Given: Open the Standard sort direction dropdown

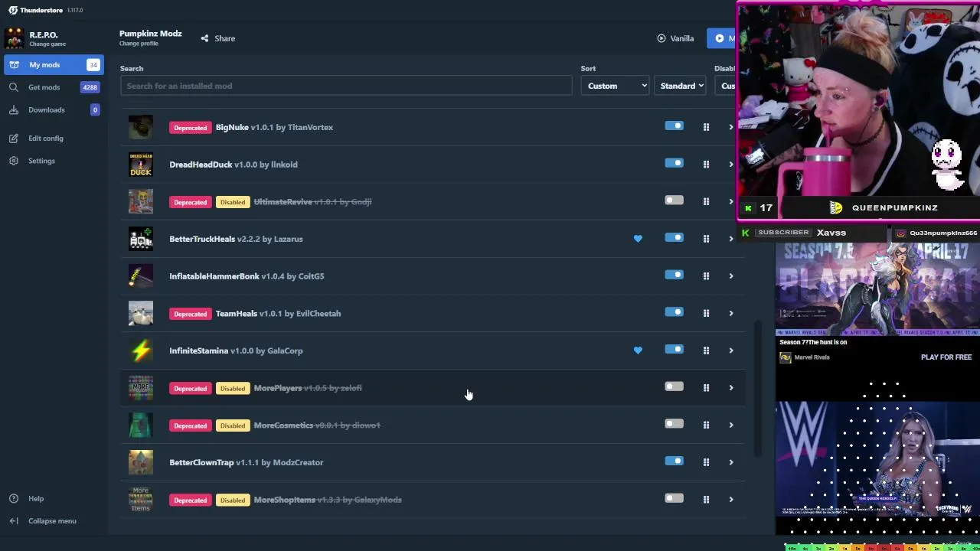Looking at the screenshot, I should 681,86.
